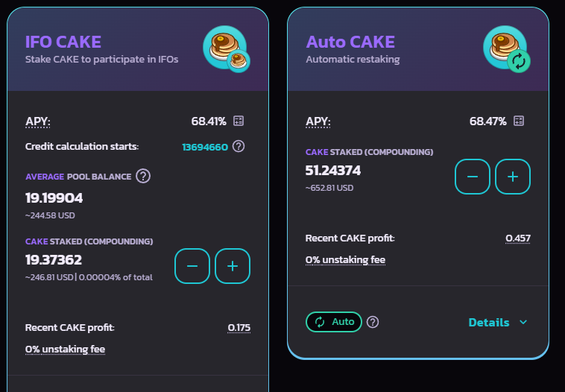This screenshot has width=565, height=392.
Task: Open the IFO CAKE APY calculator icon
Action: (x=239, y=121)
